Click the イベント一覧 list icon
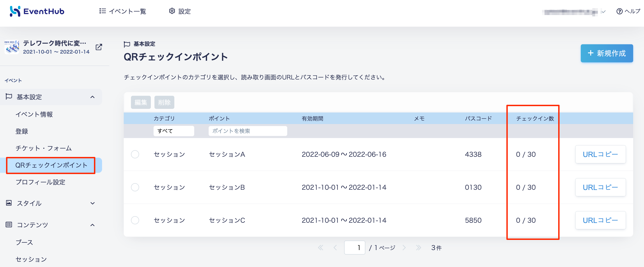The width and height of the screenshot is (644, 267). tap(103, 11)
